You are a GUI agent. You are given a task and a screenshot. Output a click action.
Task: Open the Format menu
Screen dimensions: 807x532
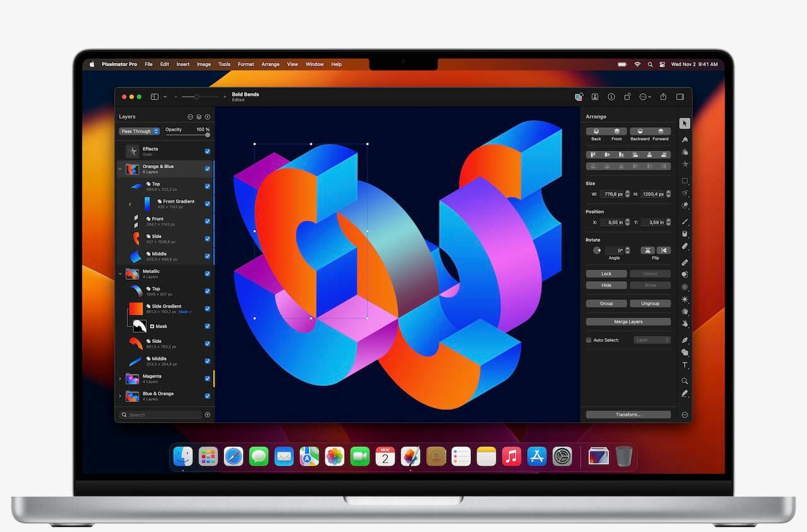tap(246, 64)
